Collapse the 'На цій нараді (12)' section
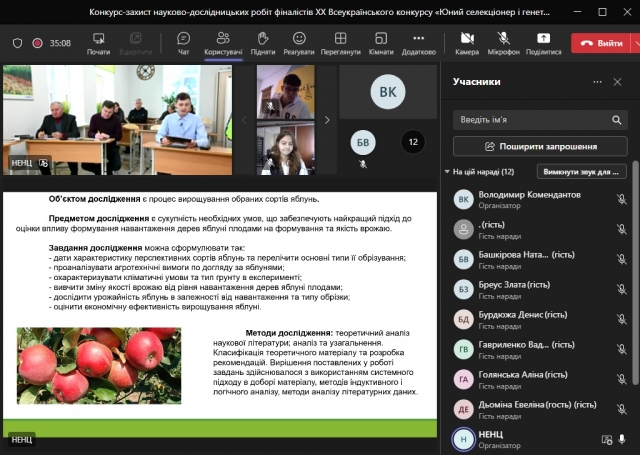The height and width of the screenshot is (455, 640). [x=447, y=172]
